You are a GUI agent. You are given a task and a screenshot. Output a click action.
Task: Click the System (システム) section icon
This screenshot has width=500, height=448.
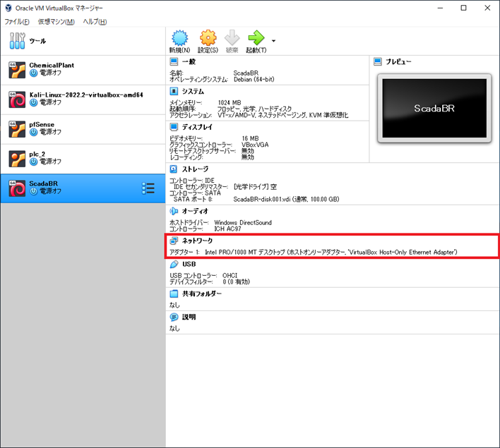174,92
